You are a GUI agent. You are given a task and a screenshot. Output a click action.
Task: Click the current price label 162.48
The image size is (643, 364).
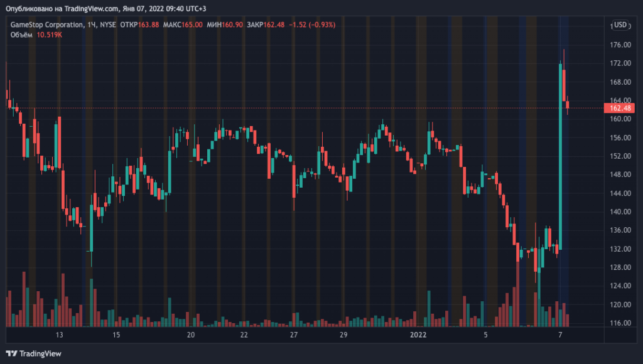click(619, 108)
